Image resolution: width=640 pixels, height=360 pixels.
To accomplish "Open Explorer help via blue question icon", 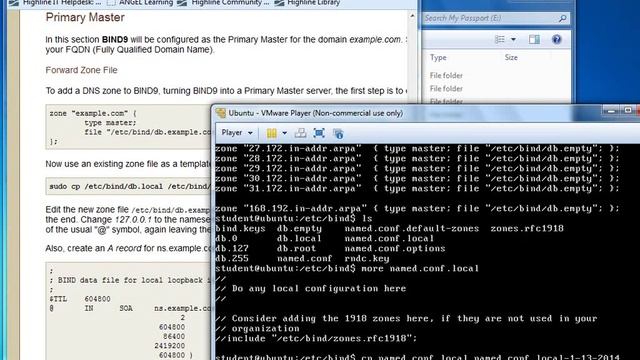I will 556,39.
